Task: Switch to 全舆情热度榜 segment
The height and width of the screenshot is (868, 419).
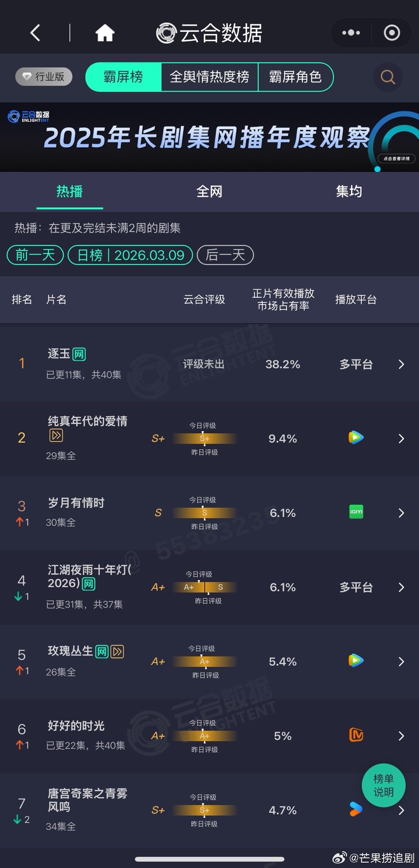Action: click(x=209, y=77)
